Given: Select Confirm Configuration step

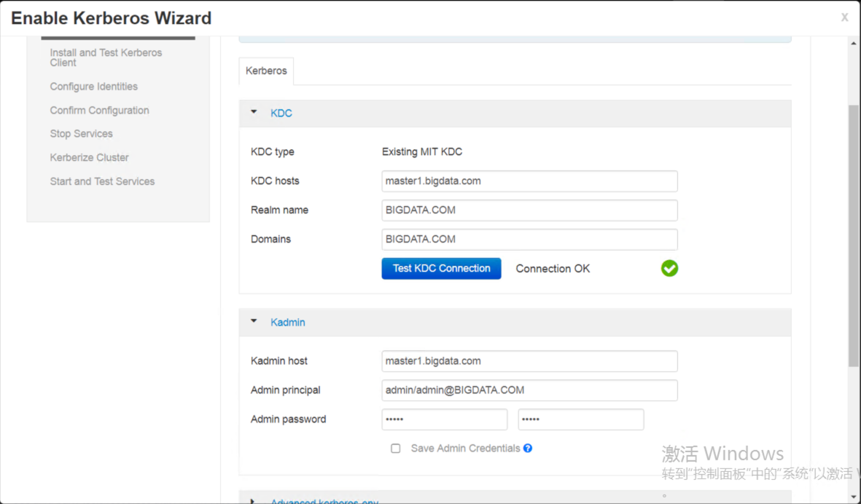Looking at the screenshot, I should coord(99,110).
